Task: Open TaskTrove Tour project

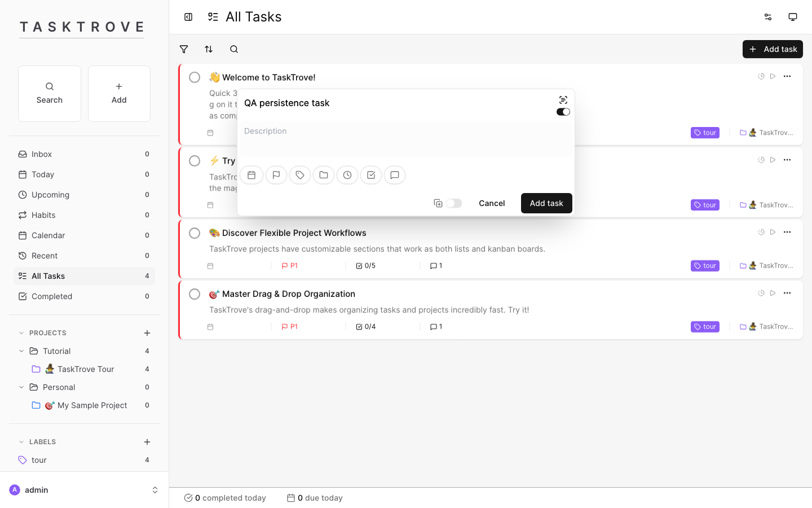Action: [84, 369]
